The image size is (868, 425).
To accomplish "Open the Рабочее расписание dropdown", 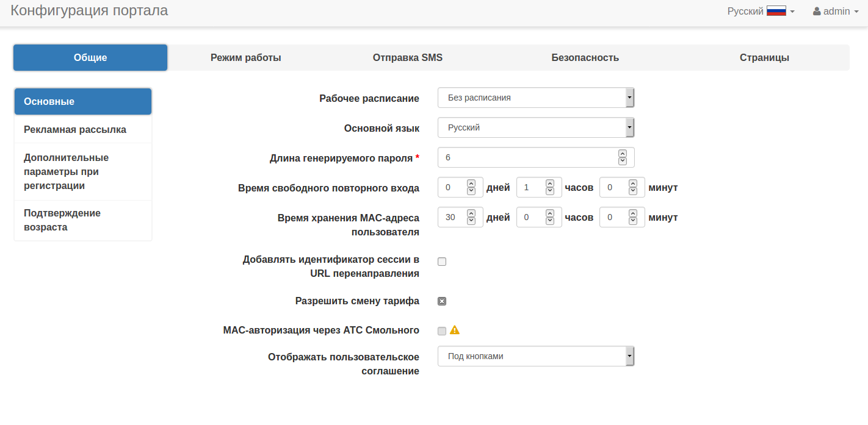I will (x=536, y=98).
